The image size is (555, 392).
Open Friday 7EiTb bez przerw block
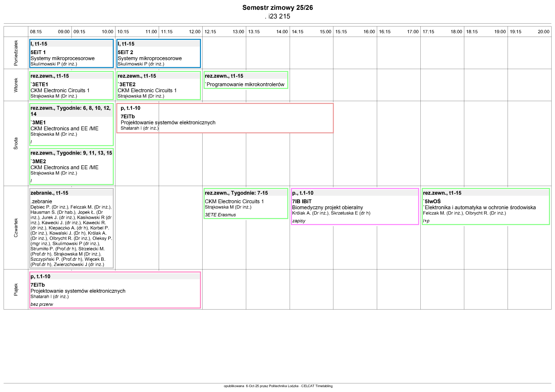(115, 290)
